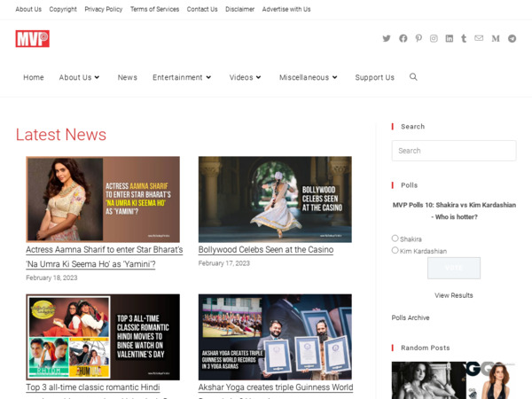Open Contact Us link in top bar
532x399 pixels.
[x=202, y=9]
